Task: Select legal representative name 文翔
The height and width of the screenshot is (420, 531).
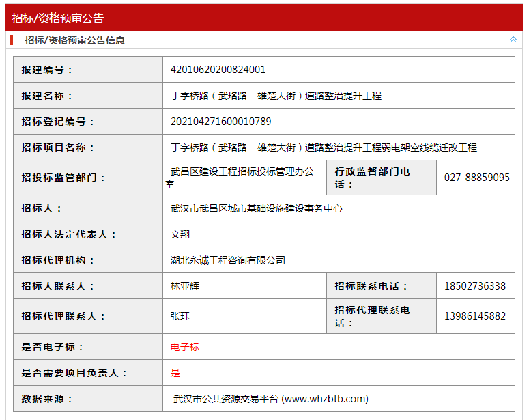Action: 180,234
